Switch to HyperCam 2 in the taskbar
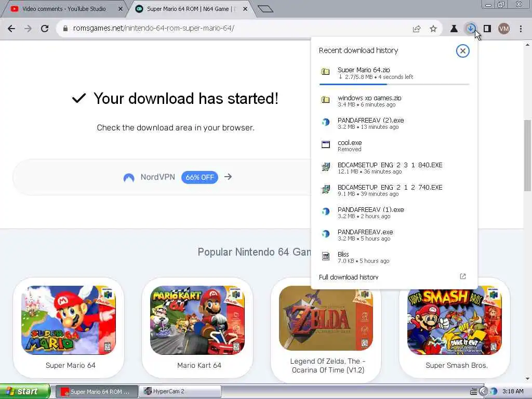Screen dimensions: 532x399 tap(180, 392)
